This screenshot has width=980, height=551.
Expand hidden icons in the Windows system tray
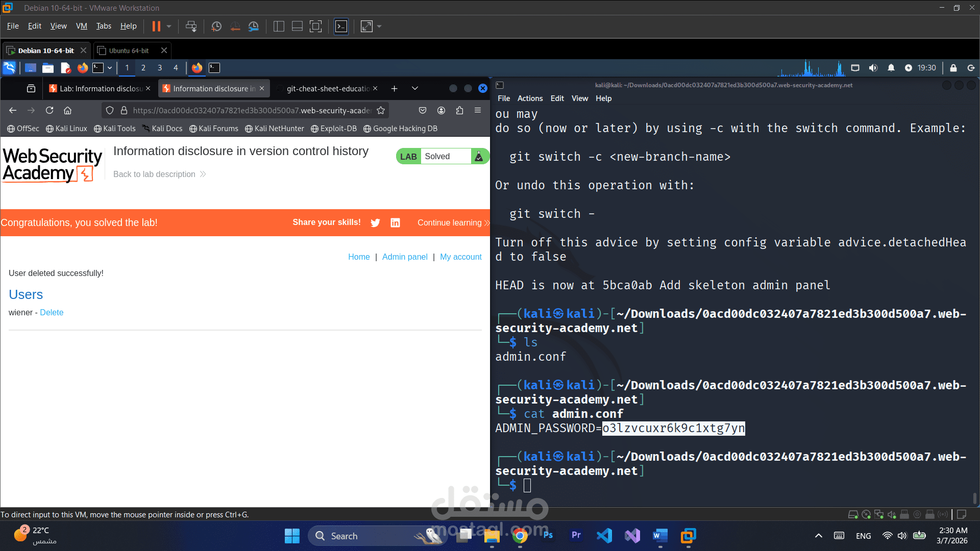point(818,536)
